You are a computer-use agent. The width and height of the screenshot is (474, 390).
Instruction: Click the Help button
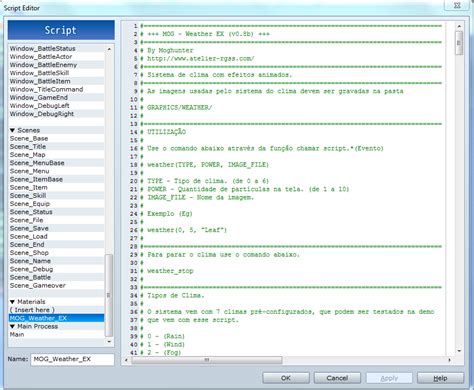click(440, 378)
